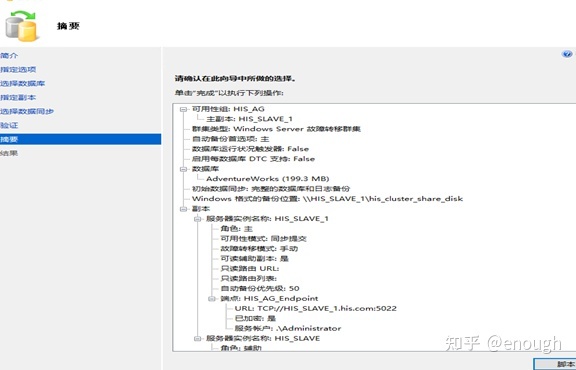Collapse 服务器实例名称: HIS_SLAVE_1 node

pos(197,219)
